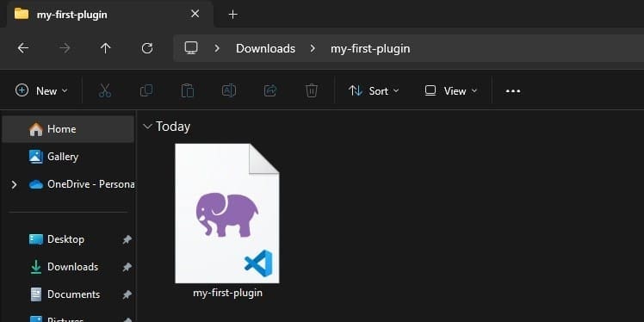Screen dimensions: 644x322
Task: Open Documents in quick access
Action: tap(65, 294)
